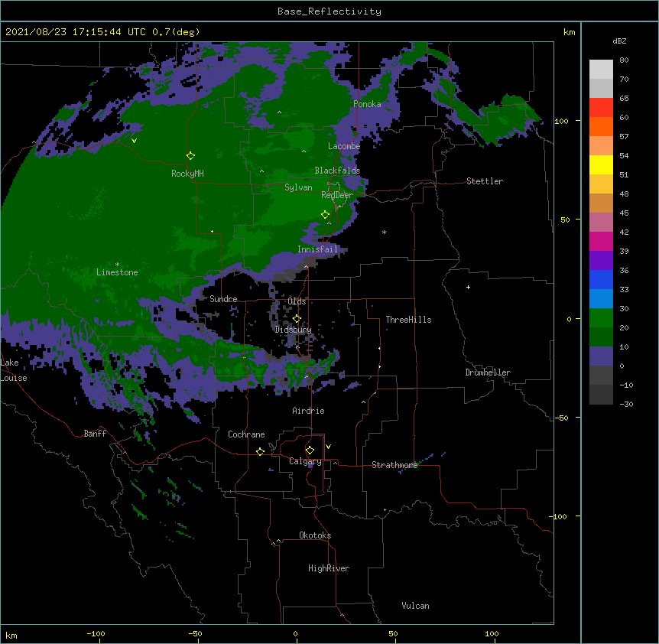659x644 pixels.
Task: Click the white plus marker north of Drumheller
Action: (x=468, y=287)
